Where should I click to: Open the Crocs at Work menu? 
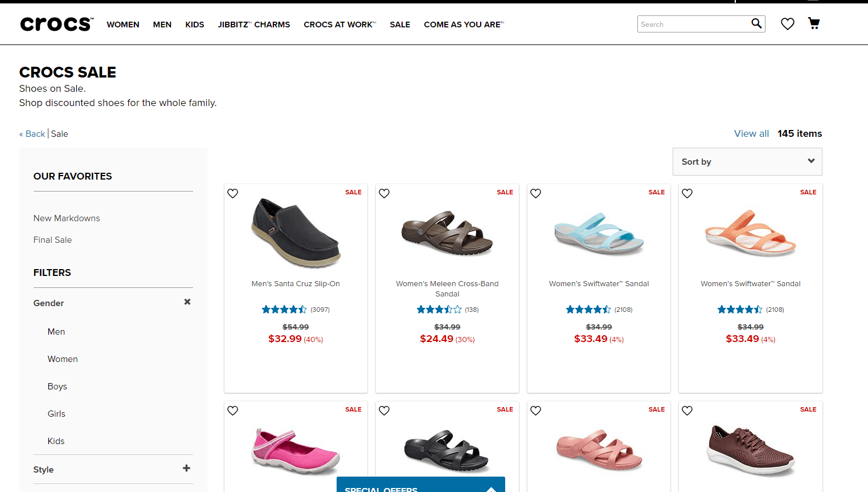point(340,25)
